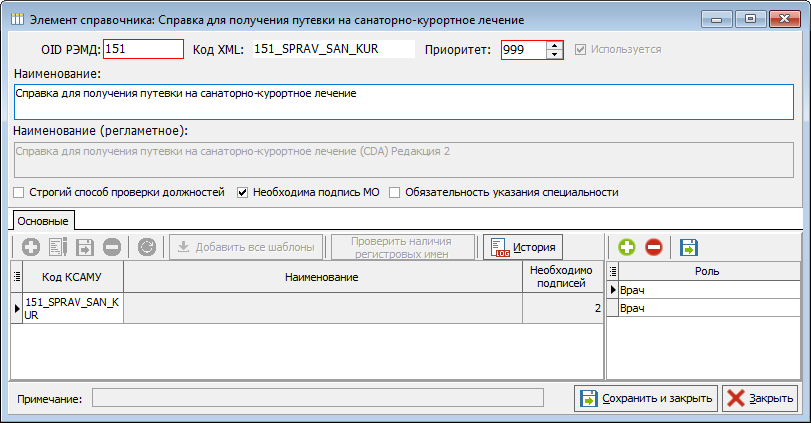Switch to the Основные tab
The height and width of the screenshot is (423, 811).
pos(43,220)
